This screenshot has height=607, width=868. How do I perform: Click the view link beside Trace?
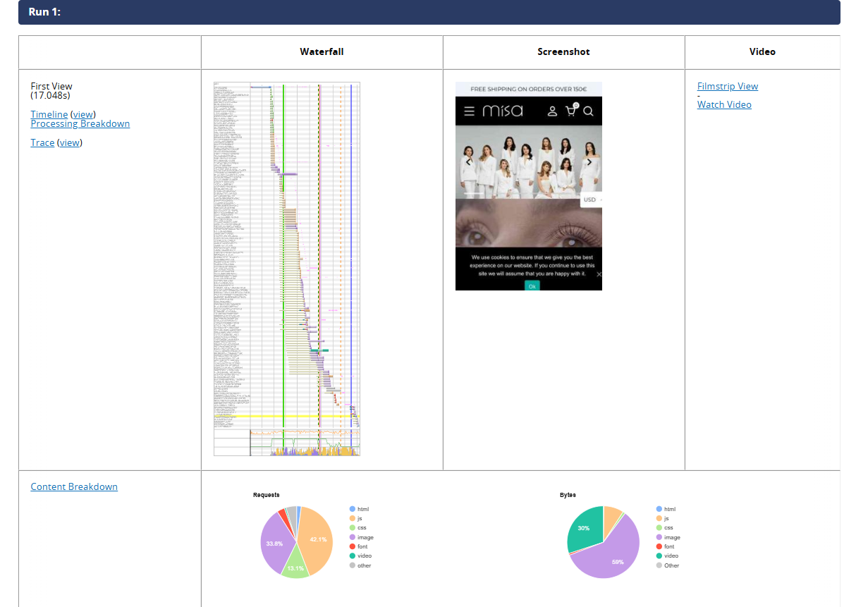pos(69,142)
